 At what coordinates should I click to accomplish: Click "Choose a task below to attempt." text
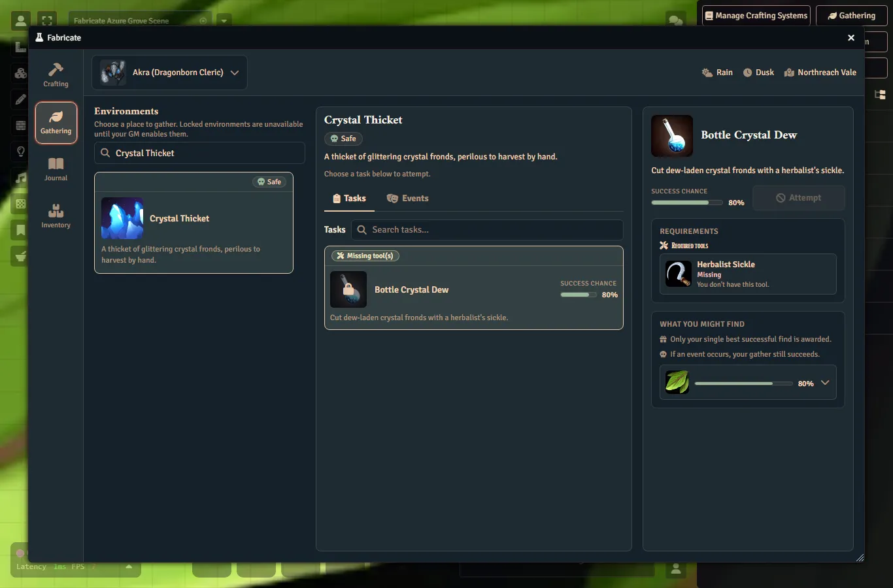tap(377, 174)
